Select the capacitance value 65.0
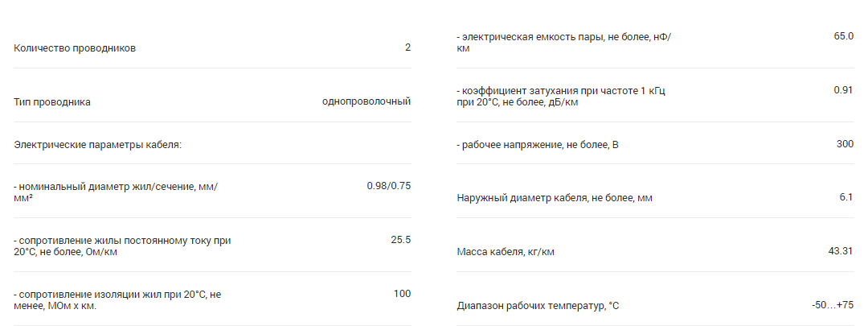 point(844,36)
